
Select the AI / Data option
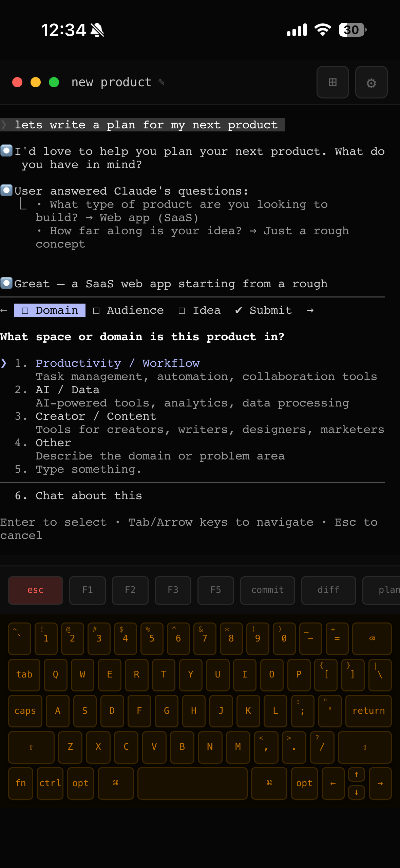[x=68, y=390]
